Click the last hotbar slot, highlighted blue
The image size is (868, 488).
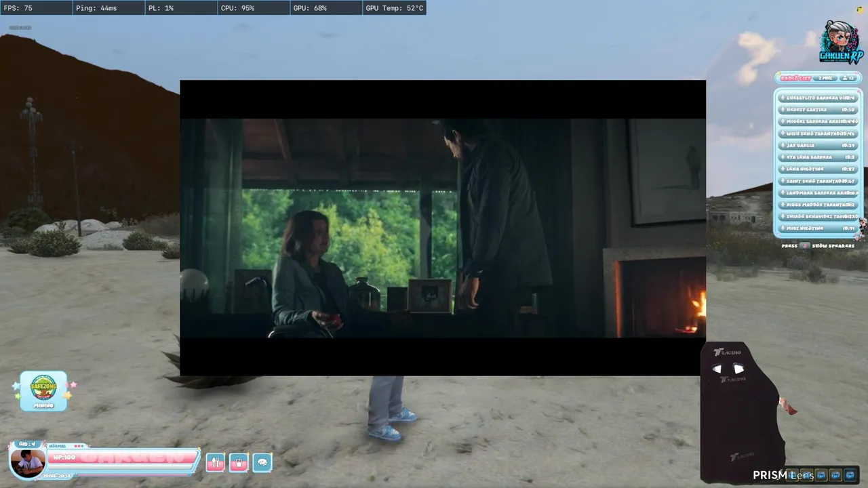pos(851,475)
